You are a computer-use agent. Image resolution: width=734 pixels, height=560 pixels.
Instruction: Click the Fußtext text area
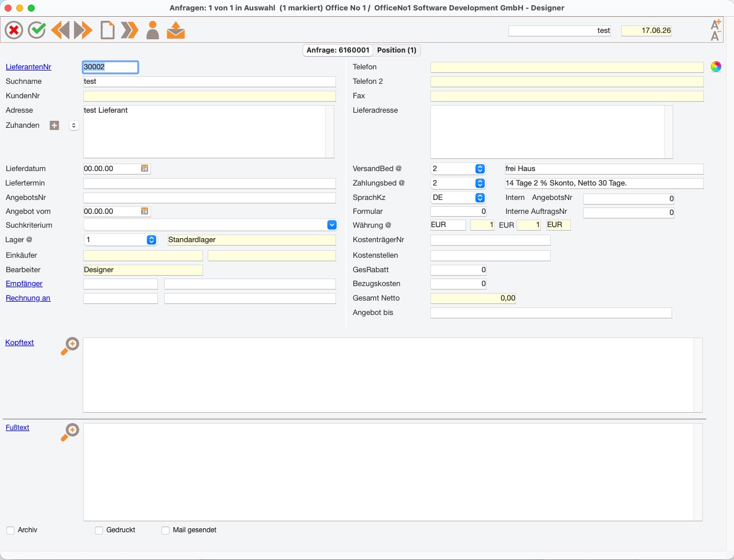(388, 472)
